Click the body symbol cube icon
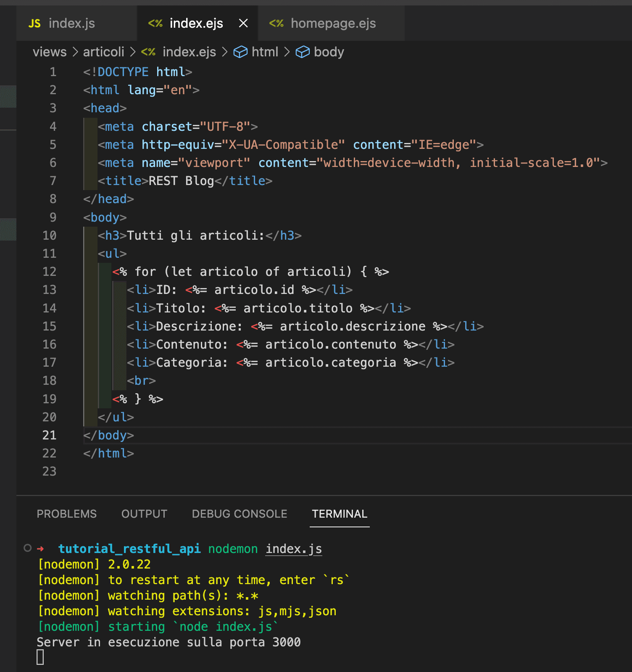 tap(303, 52)
